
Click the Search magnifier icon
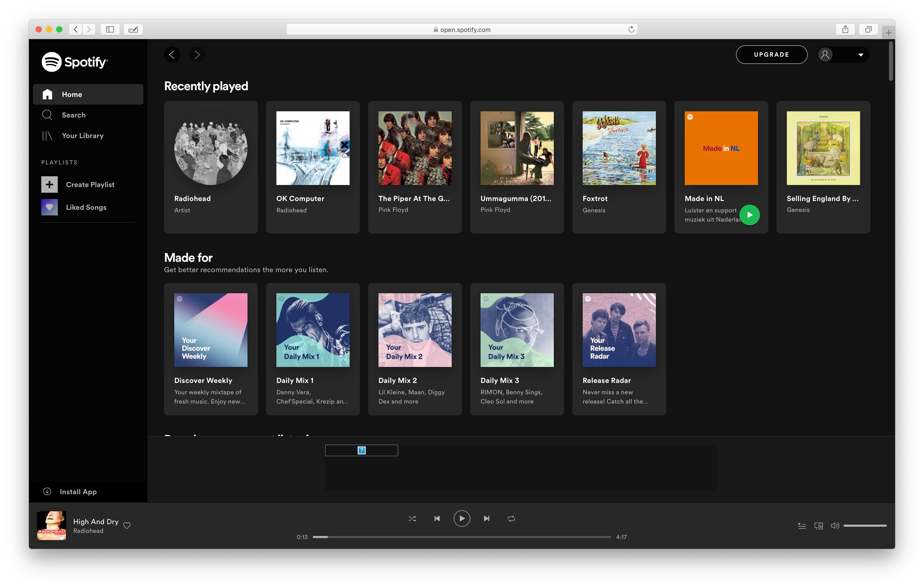click(47, 115)
